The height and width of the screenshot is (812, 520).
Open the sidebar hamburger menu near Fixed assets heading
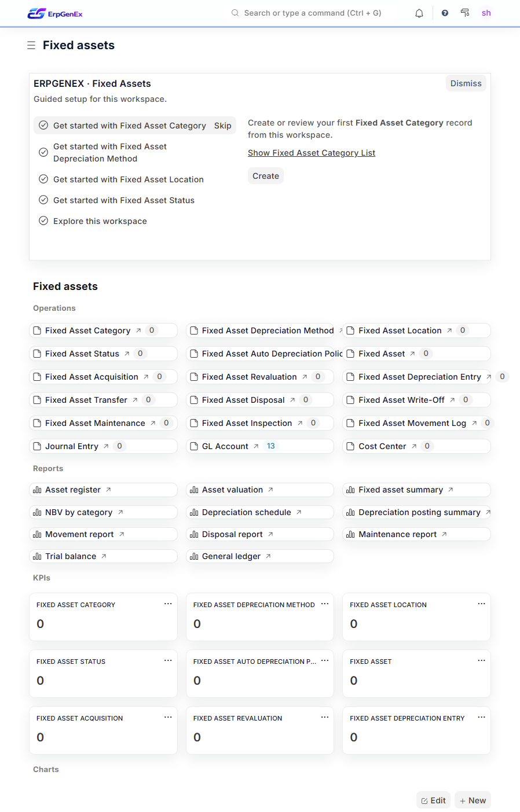31,45
